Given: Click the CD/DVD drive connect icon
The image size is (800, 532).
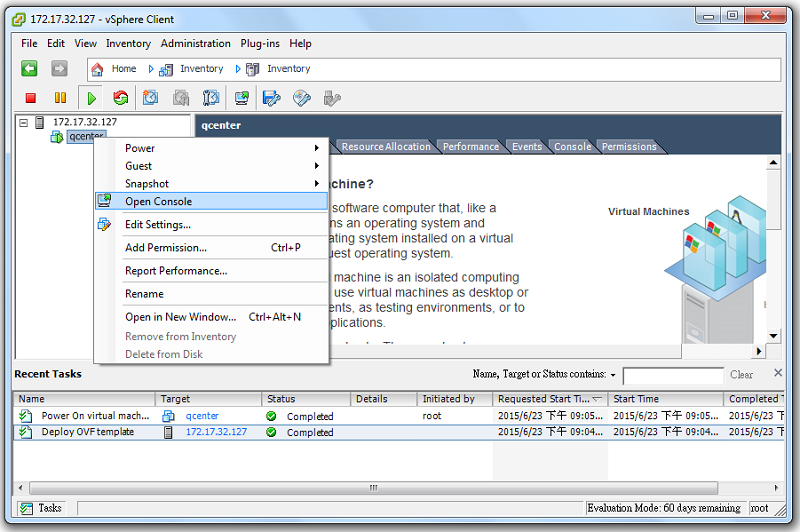Looking at the screenshot, I should pos(302,98).
